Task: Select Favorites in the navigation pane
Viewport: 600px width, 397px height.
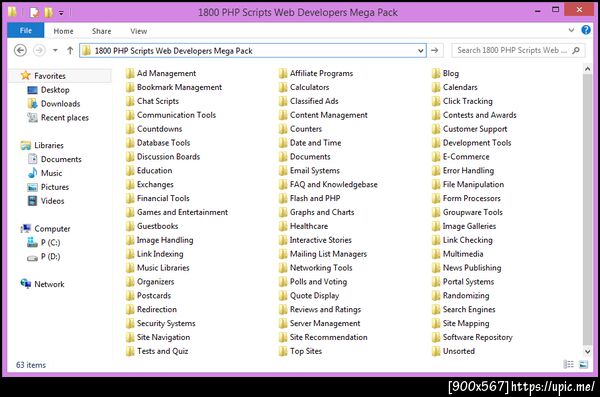Action: [x=50, y=76]
